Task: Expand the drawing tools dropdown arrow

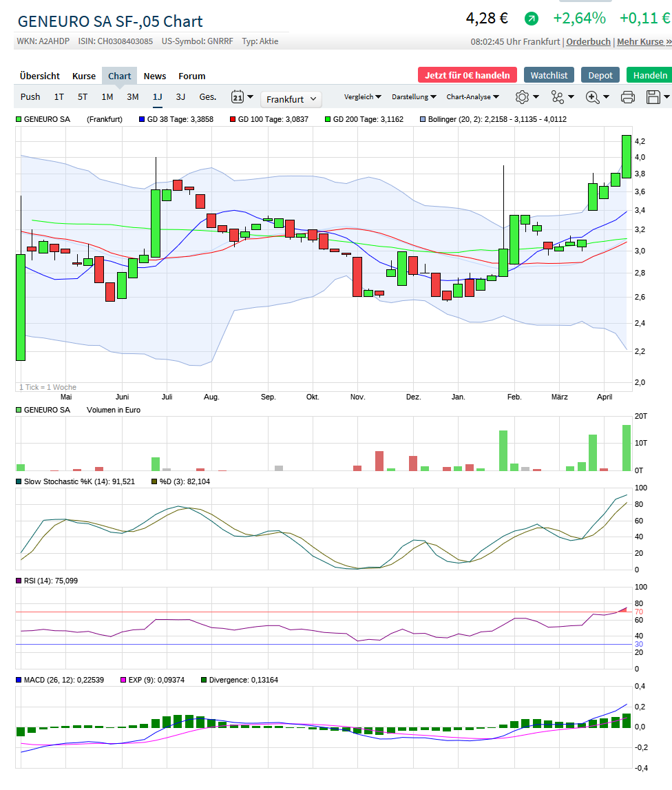Action: pos(571,96)
